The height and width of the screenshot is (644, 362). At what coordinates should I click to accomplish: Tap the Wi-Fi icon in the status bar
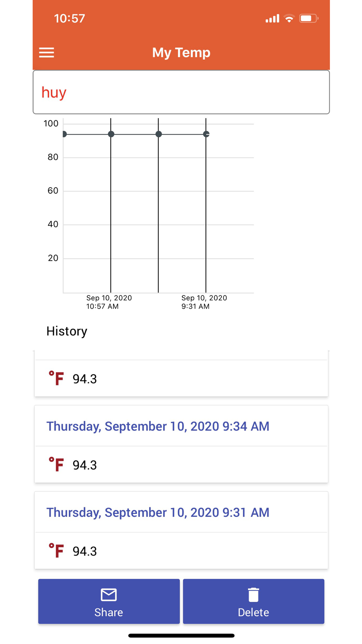click(x=289, y=18)
